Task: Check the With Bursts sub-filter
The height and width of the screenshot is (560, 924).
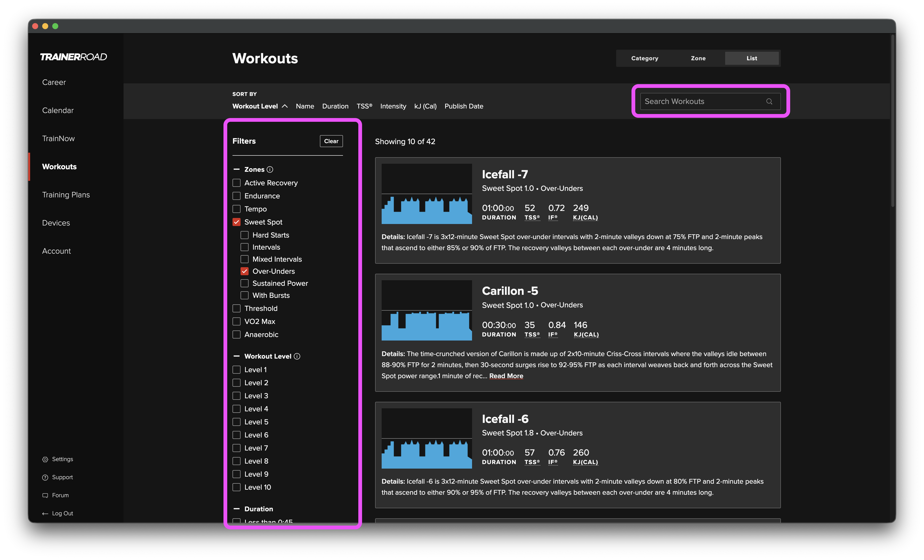Action: tap(245, 295)
